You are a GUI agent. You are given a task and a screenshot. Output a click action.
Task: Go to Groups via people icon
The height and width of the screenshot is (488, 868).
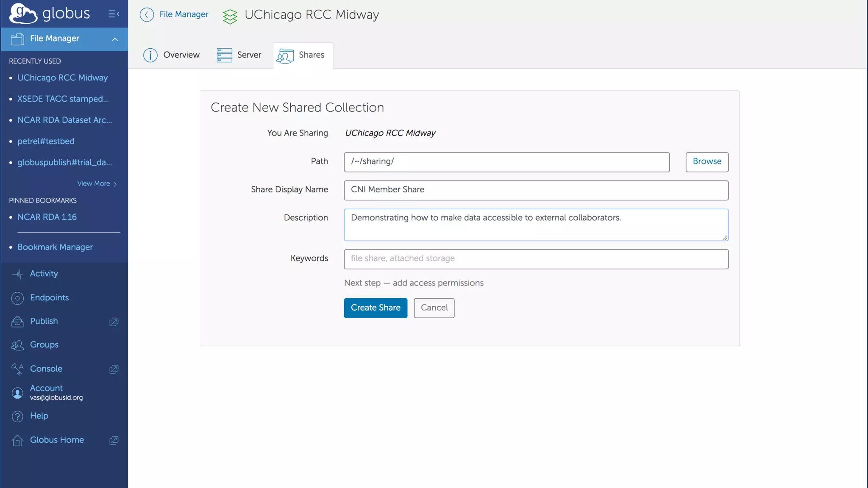tap(17, 345)
